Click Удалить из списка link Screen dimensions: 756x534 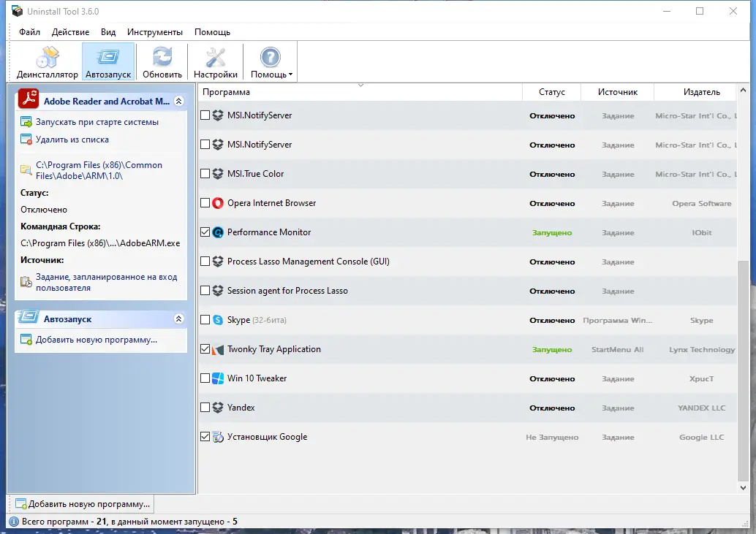pyautogui.click(x=72, y=139)
